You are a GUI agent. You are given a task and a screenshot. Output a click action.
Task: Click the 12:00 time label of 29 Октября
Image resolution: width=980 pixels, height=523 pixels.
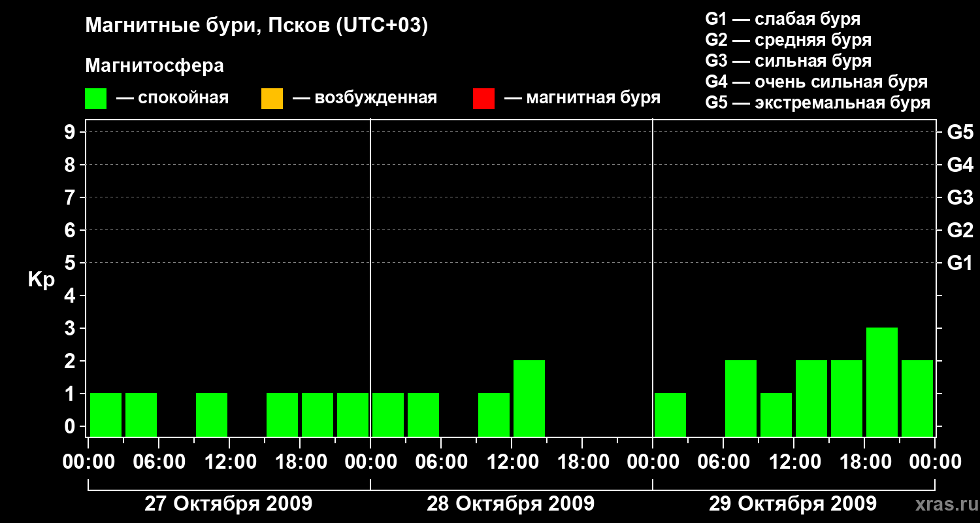tap(794, 462)
